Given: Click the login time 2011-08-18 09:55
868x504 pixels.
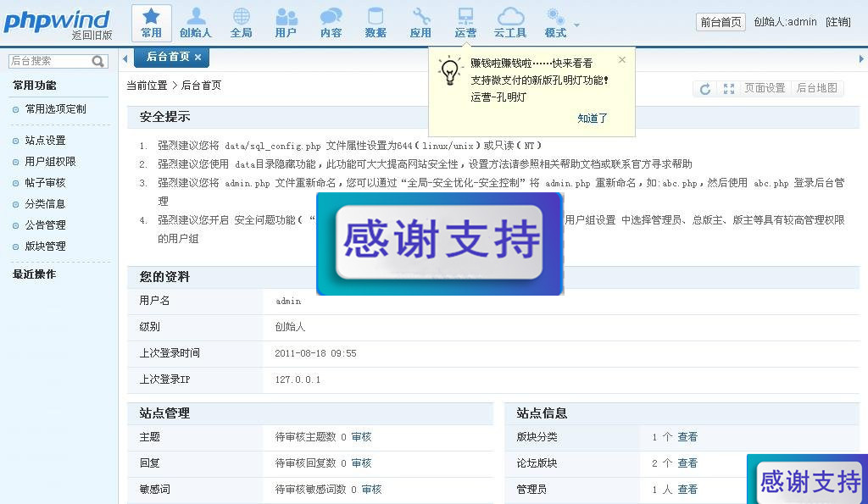Looking at the screenshot, I should pos(315,353).
